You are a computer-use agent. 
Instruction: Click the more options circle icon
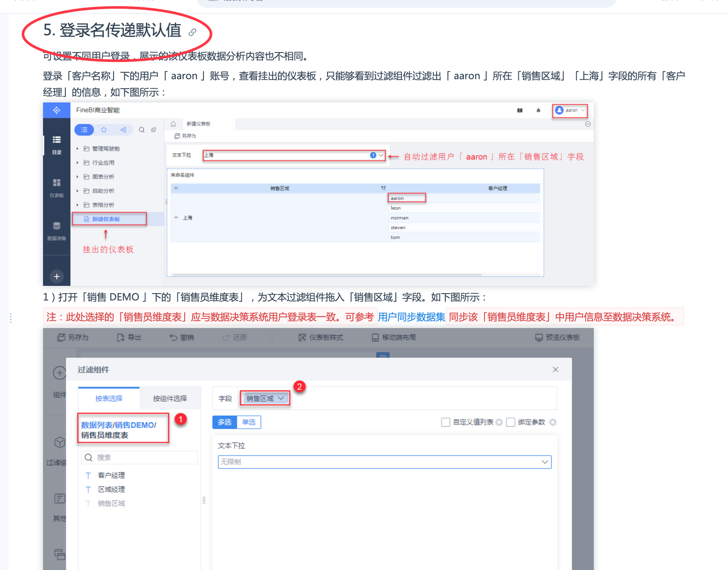click(x=588, y=124)
